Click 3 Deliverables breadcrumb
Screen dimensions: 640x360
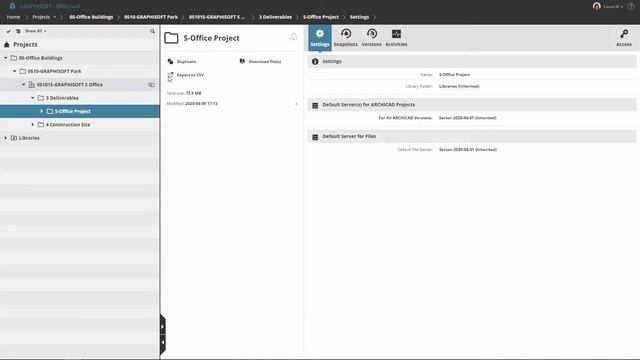point(276,17)
